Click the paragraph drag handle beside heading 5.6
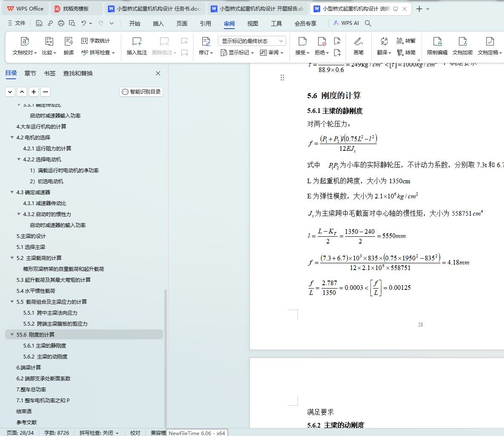504x436 pixels. (x=282, y=78)
